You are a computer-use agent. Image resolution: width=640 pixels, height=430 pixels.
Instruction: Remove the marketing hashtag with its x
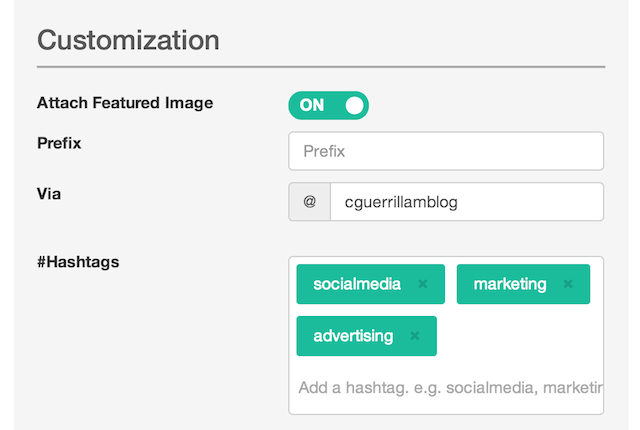click(x=568, y=285)
